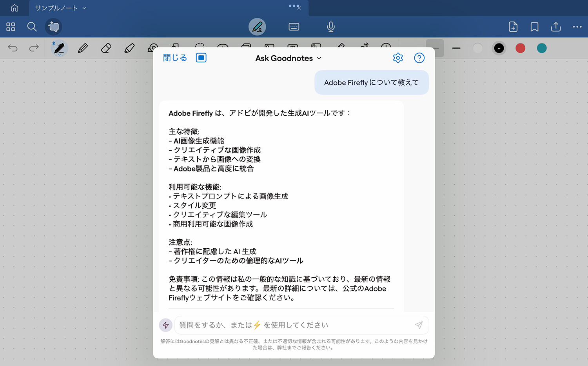The image size is (588, 366).
Task: Switch to keyboard typing mode
Action: coord(294,27)
